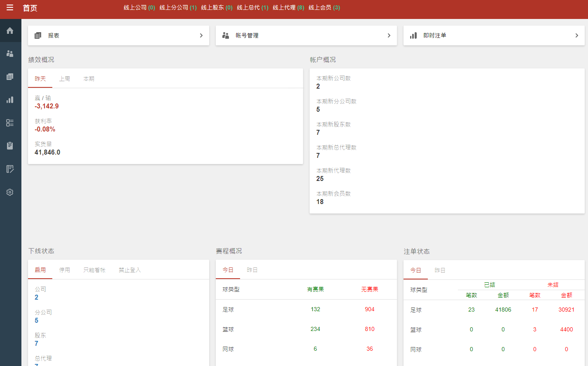Image resolution: width=588 pixels, height=366 pixels.
Task: Switch 下线状态 to 停用 tab
Action: [x=65, y=270]
